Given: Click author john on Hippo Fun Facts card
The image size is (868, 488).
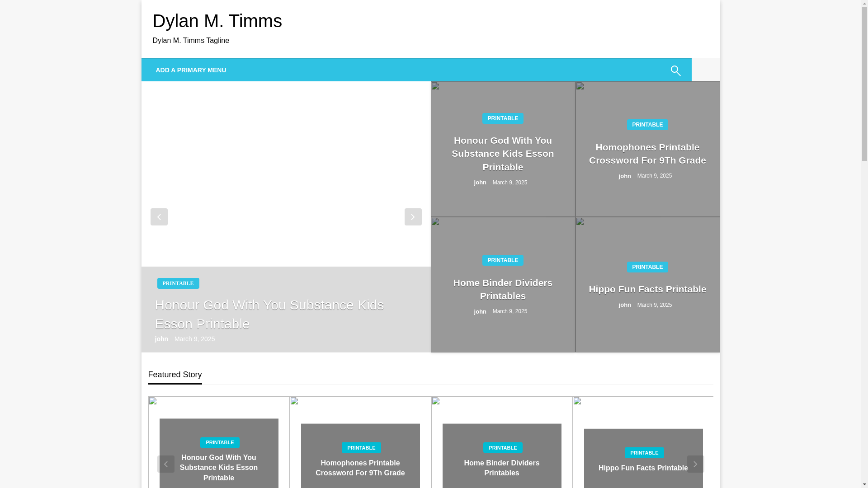Looking at the screenshot, I should pos(625,305).
